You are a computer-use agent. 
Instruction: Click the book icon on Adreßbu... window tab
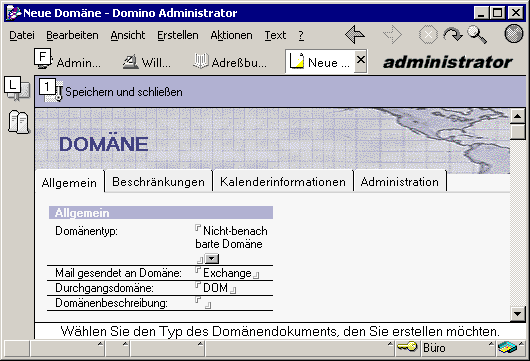click(x=201, y=61)
